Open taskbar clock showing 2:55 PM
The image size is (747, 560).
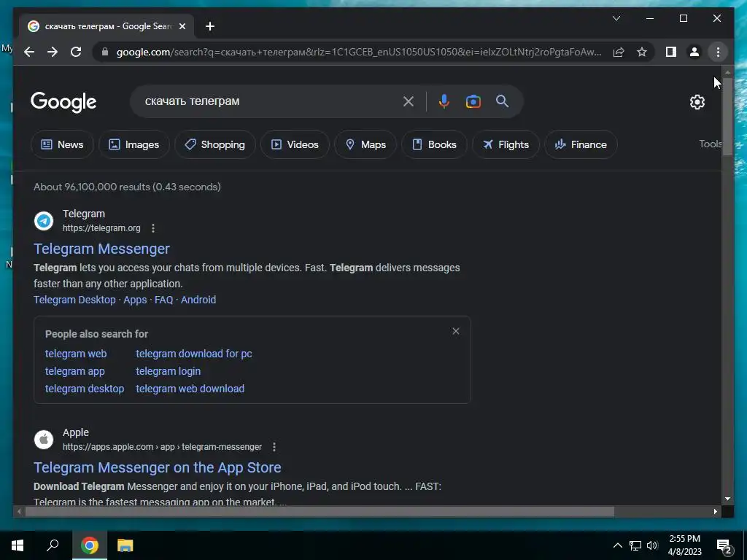click(x=684, y=545)
